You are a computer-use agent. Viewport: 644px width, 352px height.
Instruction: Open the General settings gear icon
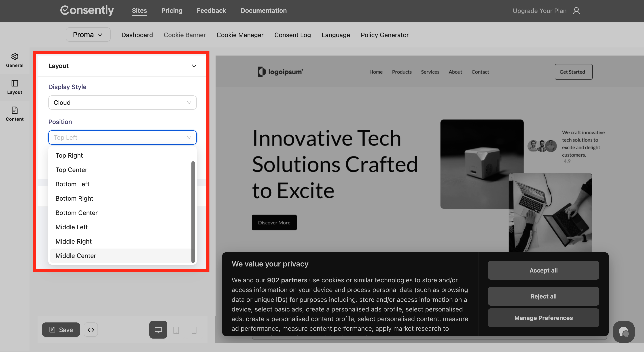pyautogui.click(x=15, y=57)
